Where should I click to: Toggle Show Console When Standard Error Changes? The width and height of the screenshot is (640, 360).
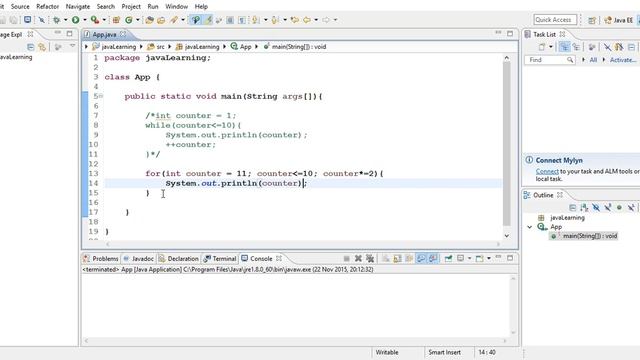click(433, 258)
